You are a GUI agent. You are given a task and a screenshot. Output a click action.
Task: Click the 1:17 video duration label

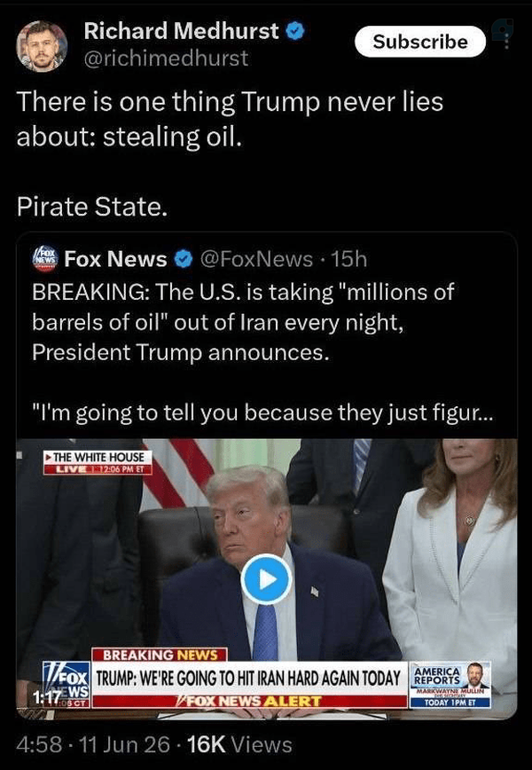pyautogui.click(x=46, y=696)
